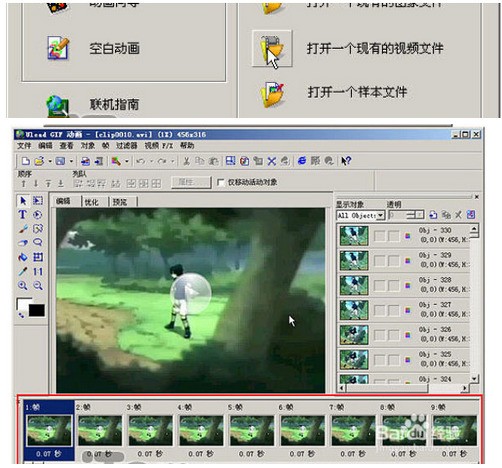Screen dimensions: 502x468
Task: Expand the Open file dropdown arrow
Action: (50, 161)
